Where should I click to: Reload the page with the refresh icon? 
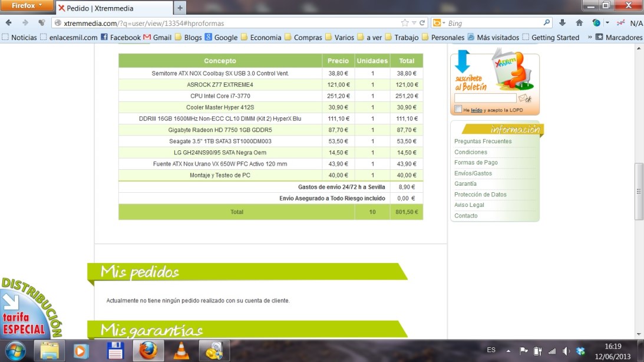coord(422,23)
